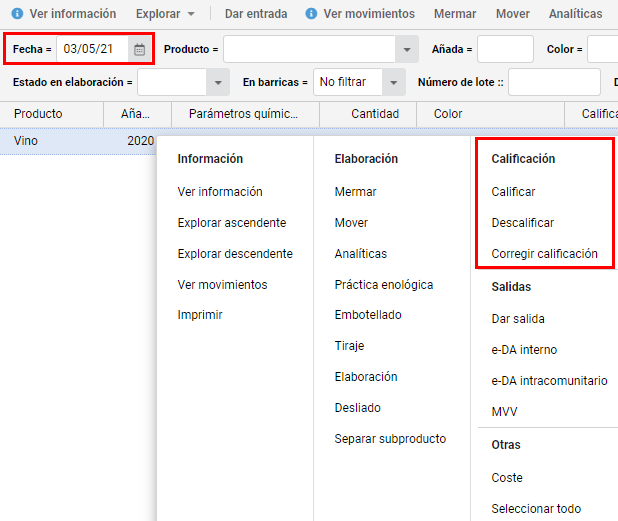Select Mermar in the Elaboración menu
The width and height of the screenshot is (618, 521).
point(355,192)
